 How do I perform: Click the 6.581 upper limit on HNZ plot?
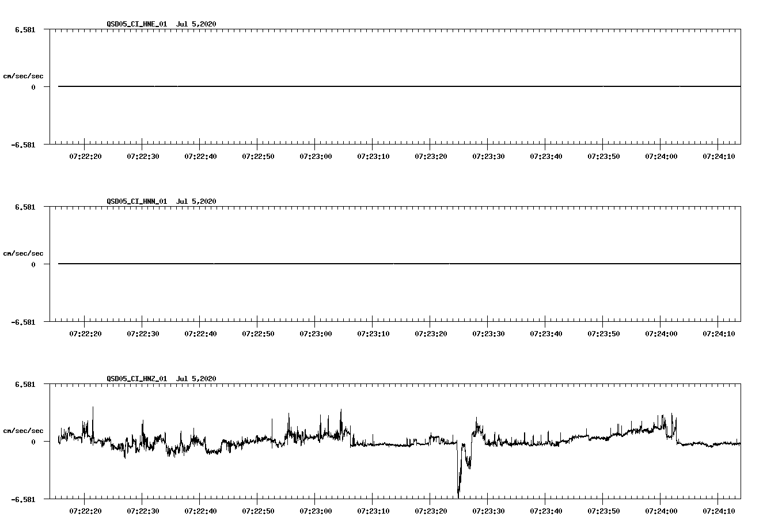[x=25, y=384]
